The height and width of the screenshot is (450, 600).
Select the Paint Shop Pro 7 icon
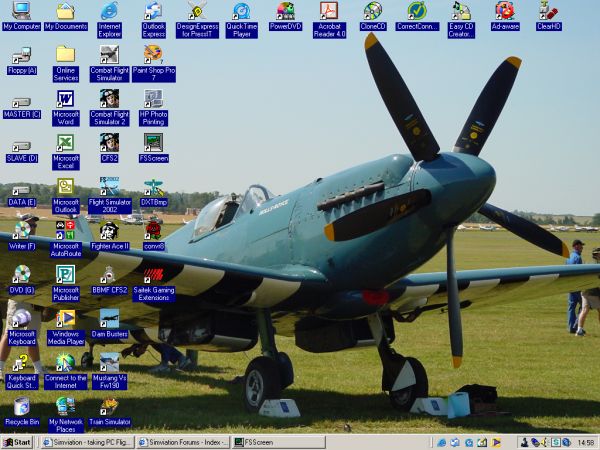[x=153, y=54]
